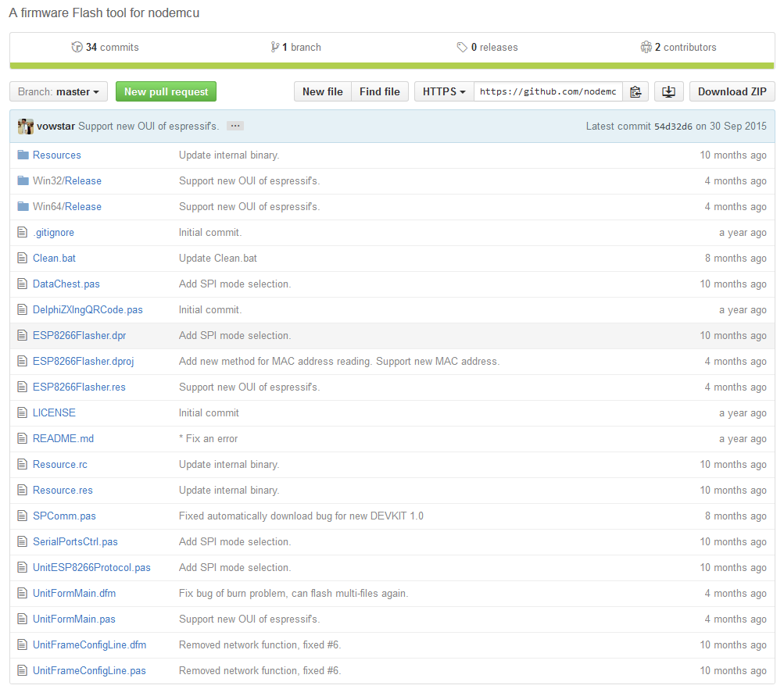Click vowstar's avatar thumbnail
Screen dimensions: 784x689
(x=26, y=127)
